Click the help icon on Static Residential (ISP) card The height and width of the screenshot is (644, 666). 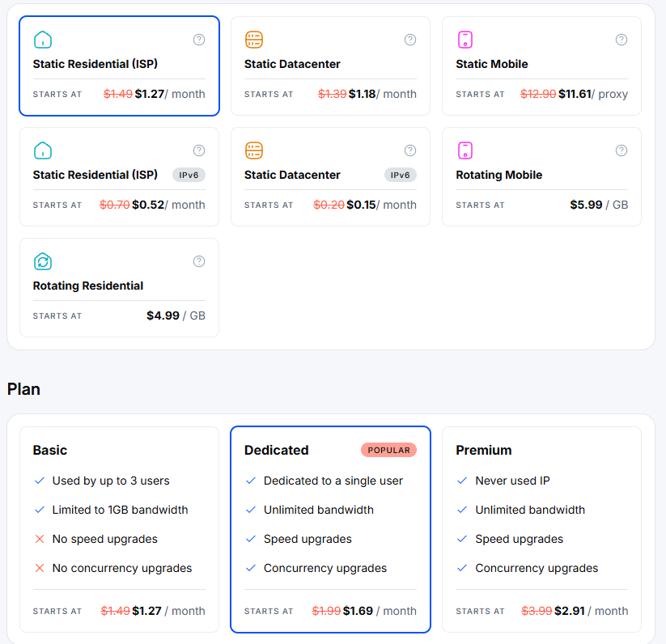199,40
